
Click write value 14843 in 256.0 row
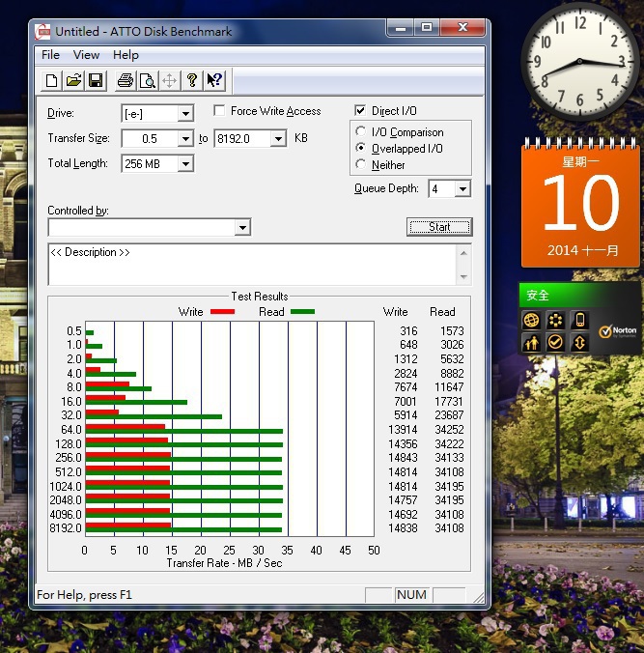[x=403, y=458]
